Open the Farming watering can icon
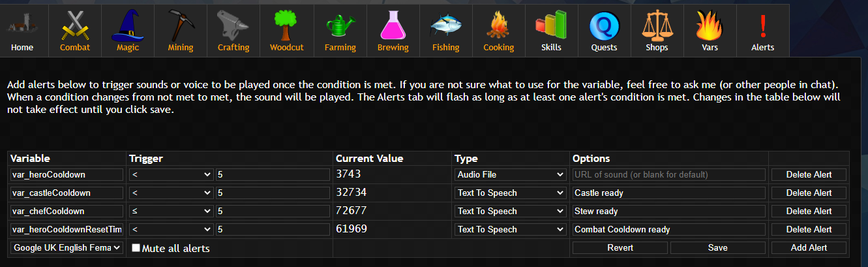 point(340,25)
